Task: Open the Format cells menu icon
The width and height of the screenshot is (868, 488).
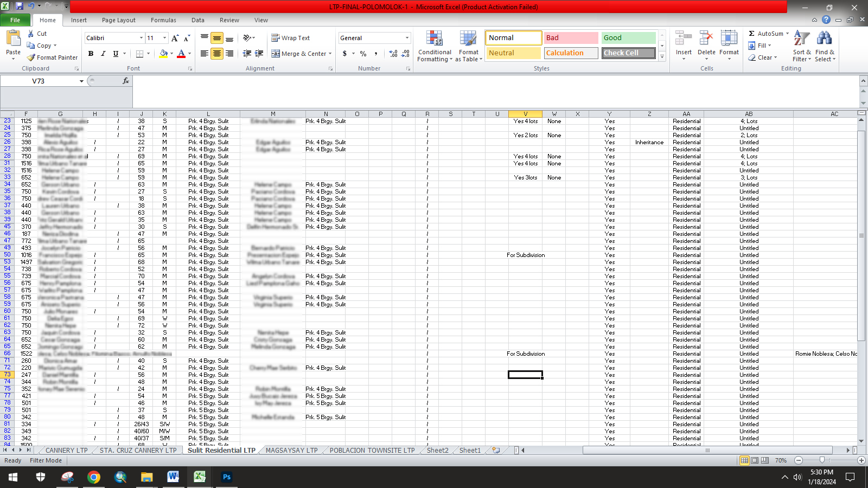Action: (729, 38)
